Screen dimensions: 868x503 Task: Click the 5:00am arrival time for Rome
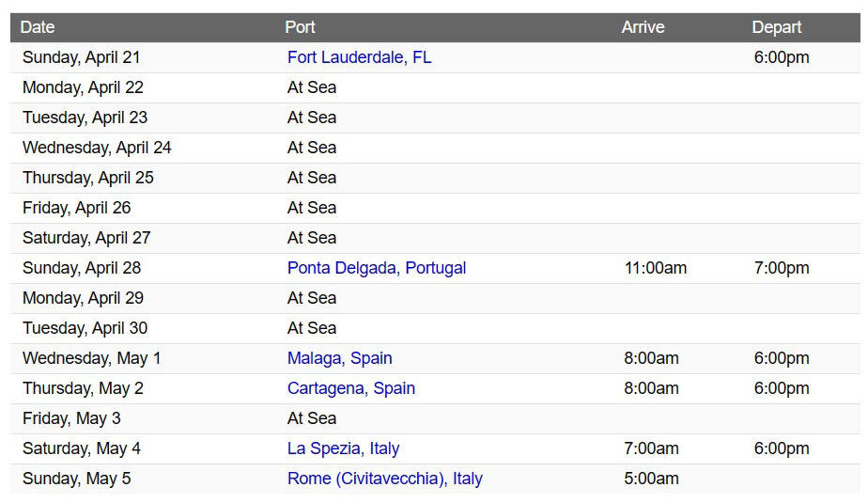click(x=651, y=478)
